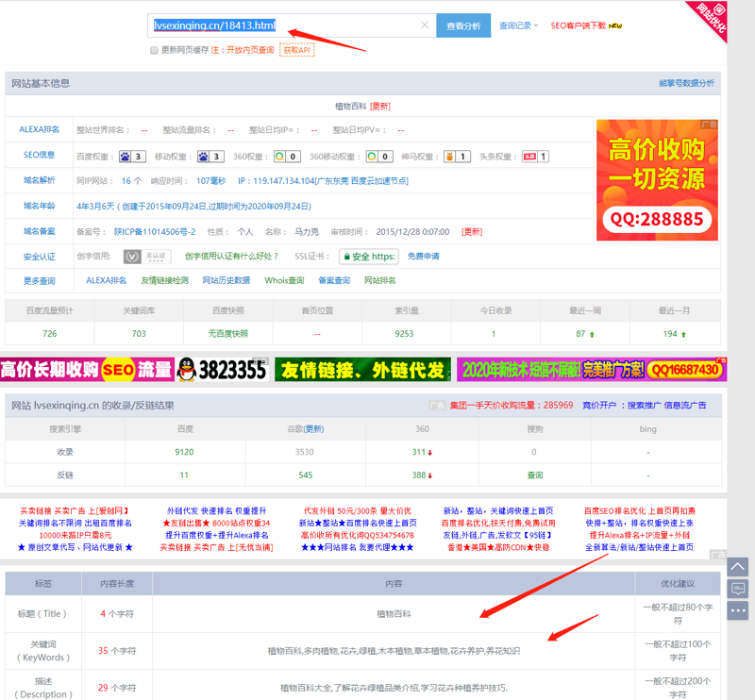The image size is (755, 700).
Task: Open ad link 买卖链接 买卖广告 上[爱链网]
Action: (x=75, y=510)
